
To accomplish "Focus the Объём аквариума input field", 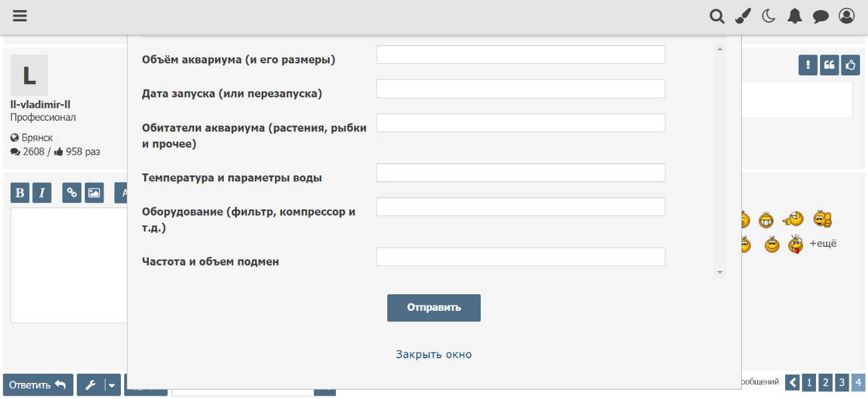I will point(521,55).
